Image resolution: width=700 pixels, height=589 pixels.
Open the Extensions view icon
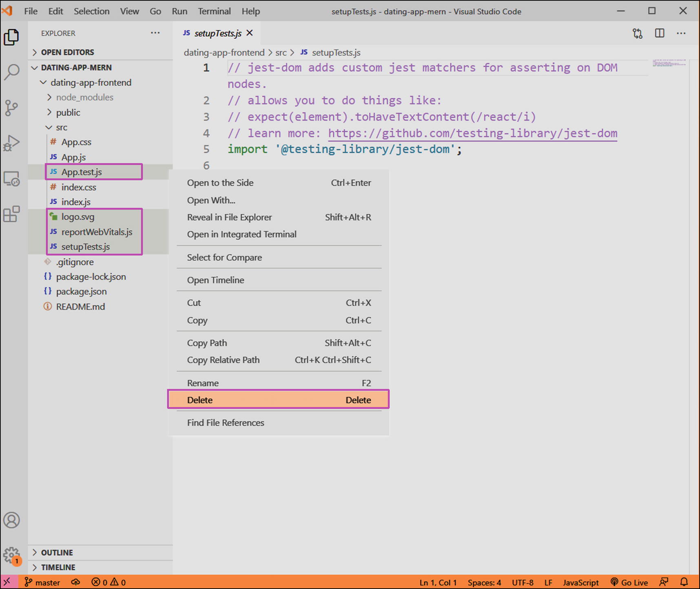pyautogui.click(x=12, y=214)
